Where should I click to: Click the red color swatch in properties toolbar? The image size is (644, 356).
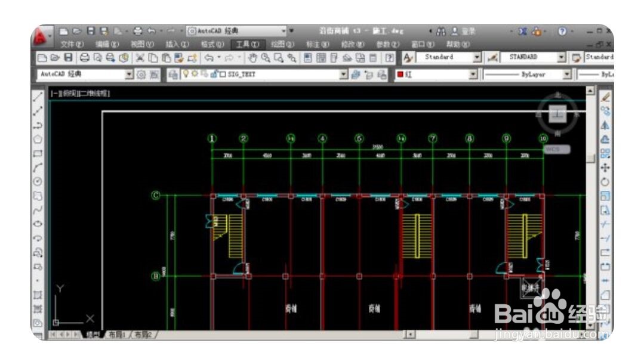[400, 74]
